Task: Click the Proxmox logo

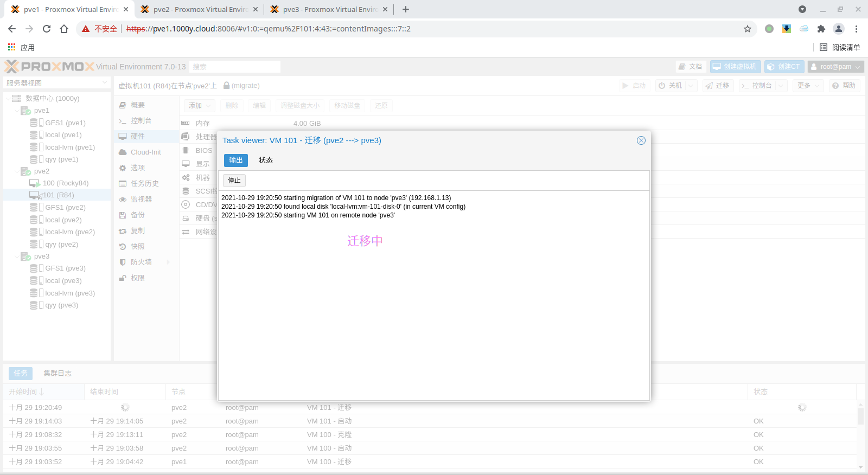Action: click(50, 67)
